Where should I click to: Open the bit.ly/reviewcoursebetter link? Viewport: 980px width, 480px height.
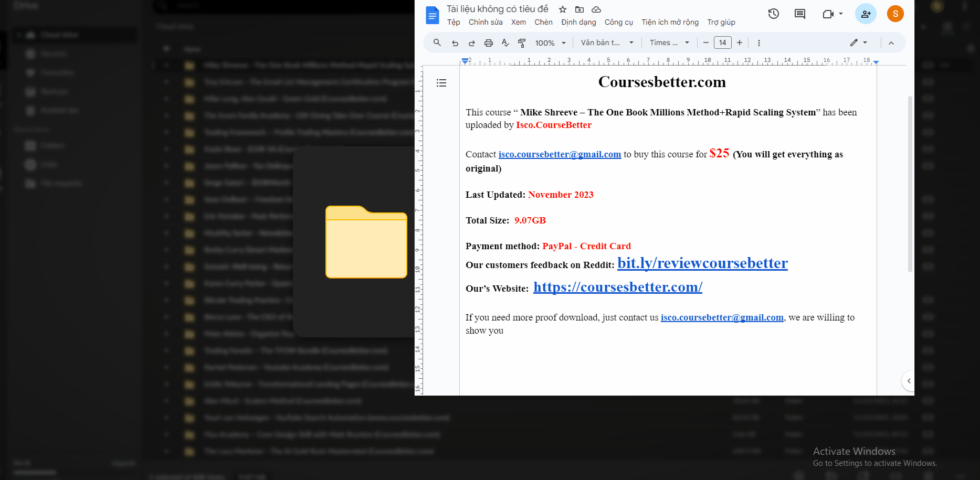pyautogui.click(x=702, y=263)
